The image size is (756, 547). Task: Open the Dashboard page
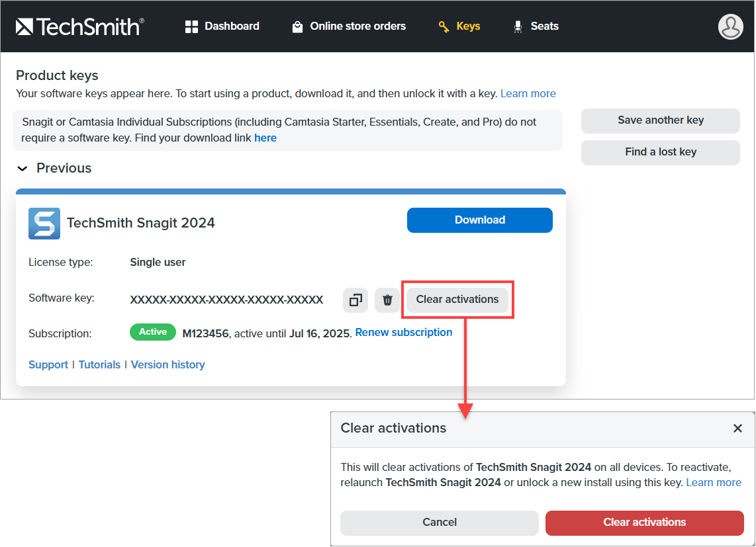[x=222, y=26]
